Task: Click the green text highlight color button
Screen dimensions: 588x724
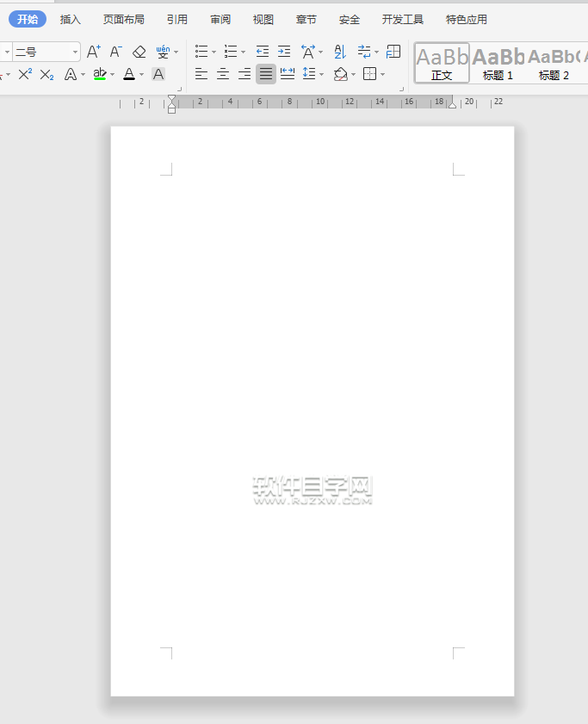Action: 100,74
